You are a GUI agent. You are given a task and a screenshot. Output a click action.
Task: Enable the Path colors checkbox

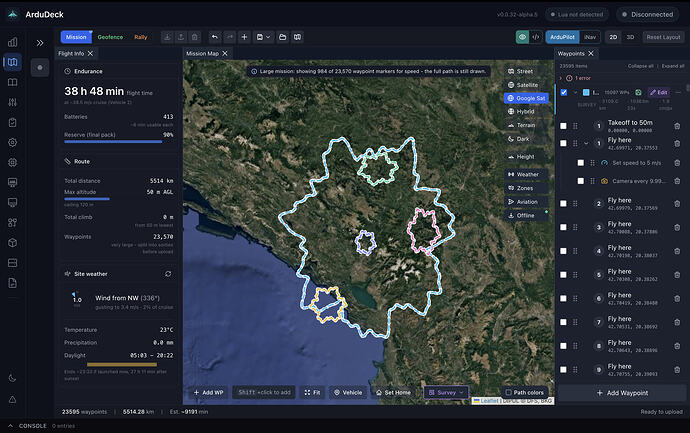[x=508, y=392]
